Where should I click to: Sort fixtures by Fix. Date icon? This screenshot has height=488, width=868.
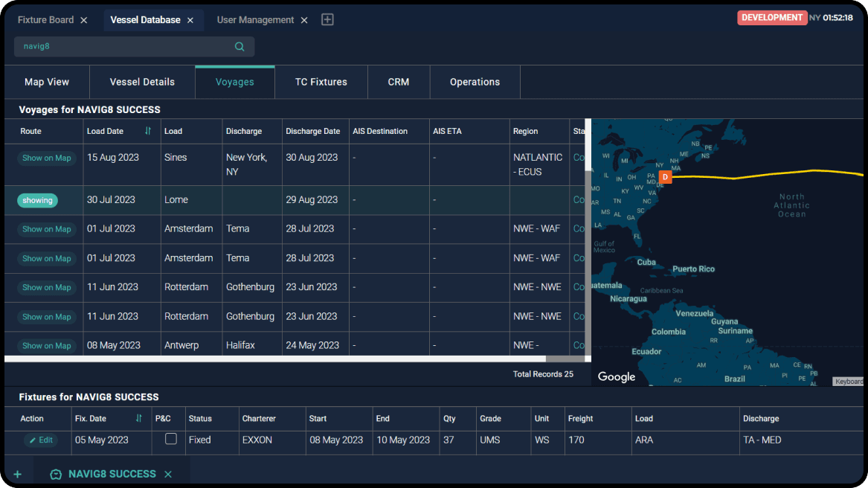click(x=139, y=418)
